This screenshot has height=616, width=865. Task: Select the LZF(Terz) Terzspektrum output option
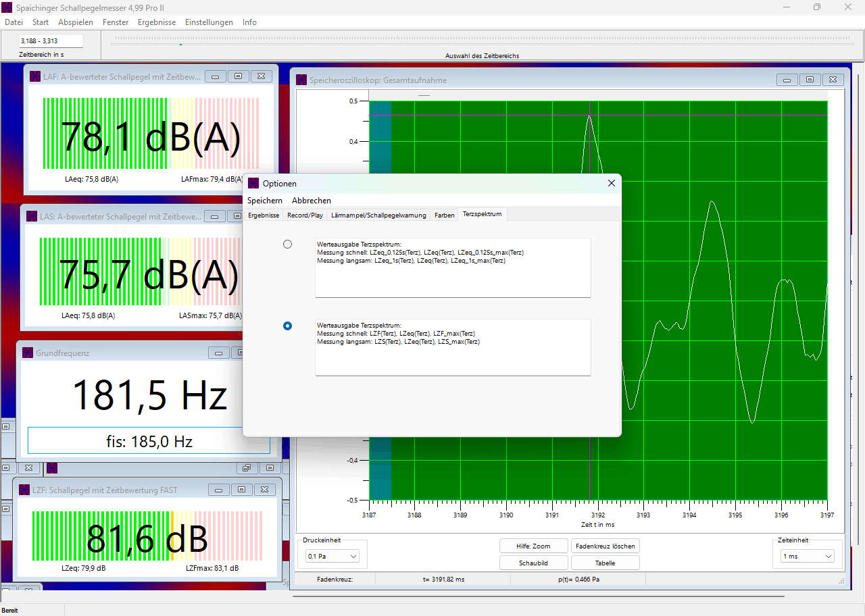click(x=288, y=326)
